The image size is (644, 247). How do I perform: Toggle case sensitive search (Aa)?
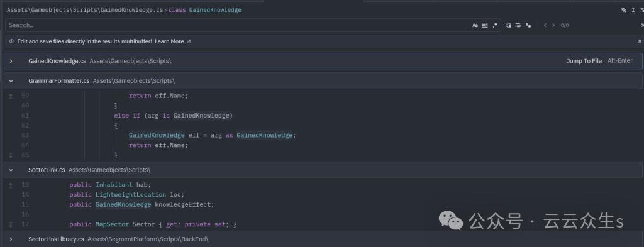(475, 25)
